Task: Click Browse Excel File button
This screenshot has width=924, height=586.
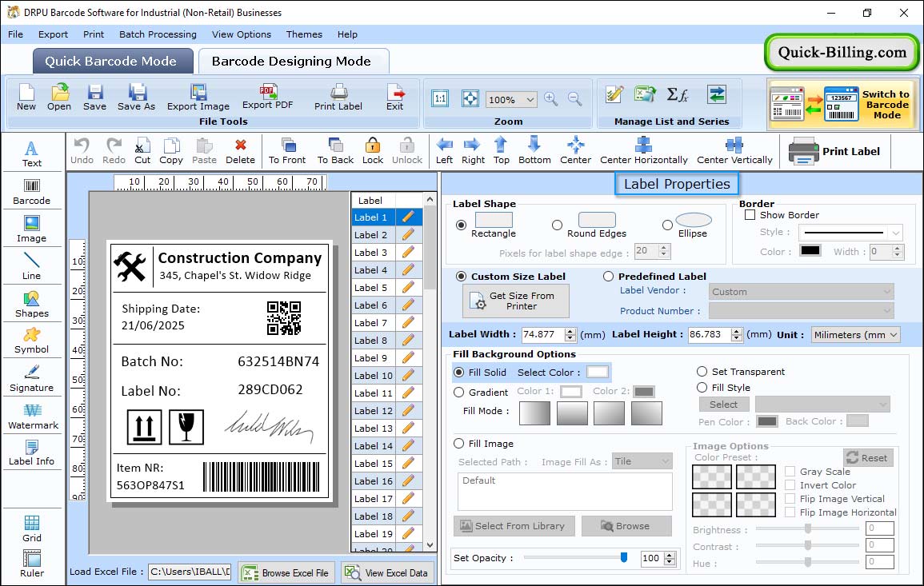Action: (x=286, y=572)
